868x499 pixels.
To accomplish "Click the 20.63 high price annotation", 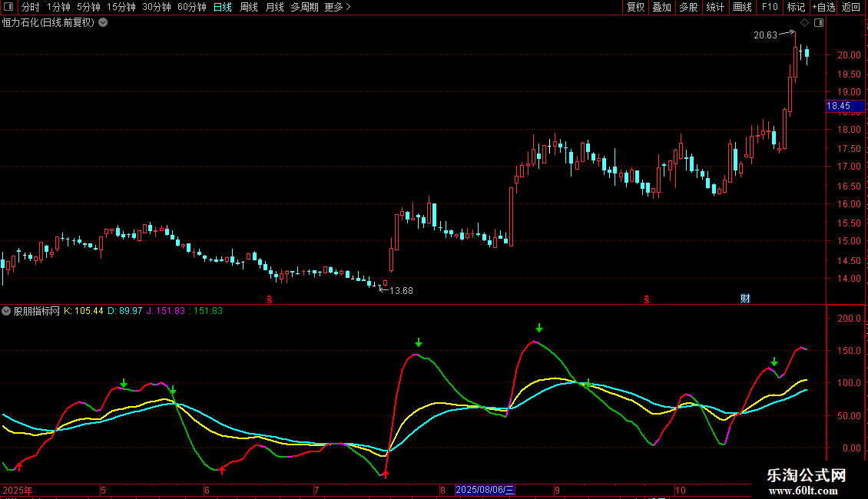I will point(765,35).
